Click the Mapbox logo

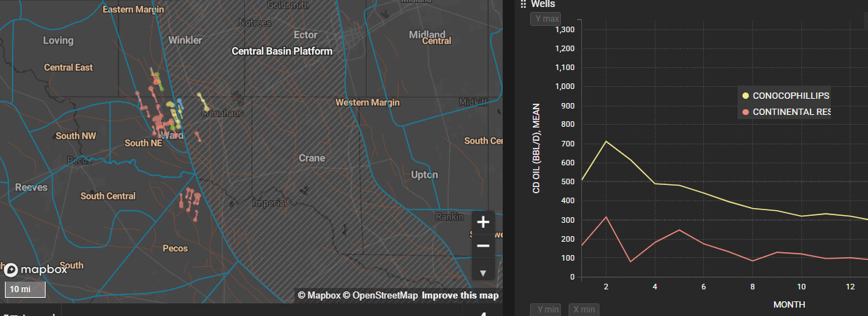(36, 270)
